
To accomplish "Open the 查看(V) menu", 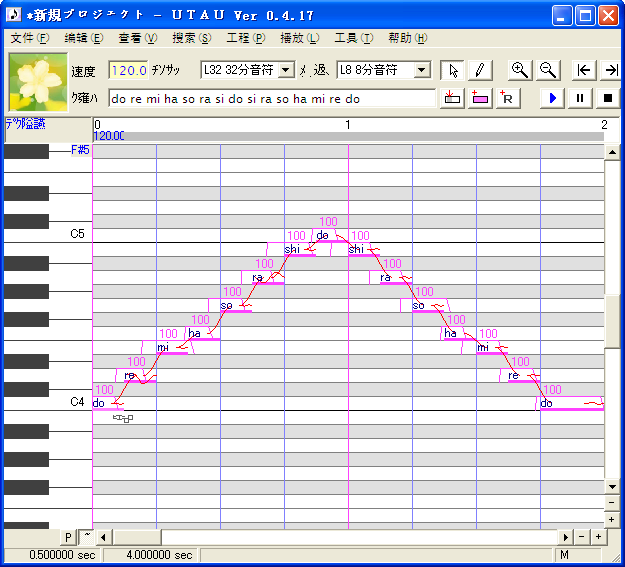I will point(138,38).
